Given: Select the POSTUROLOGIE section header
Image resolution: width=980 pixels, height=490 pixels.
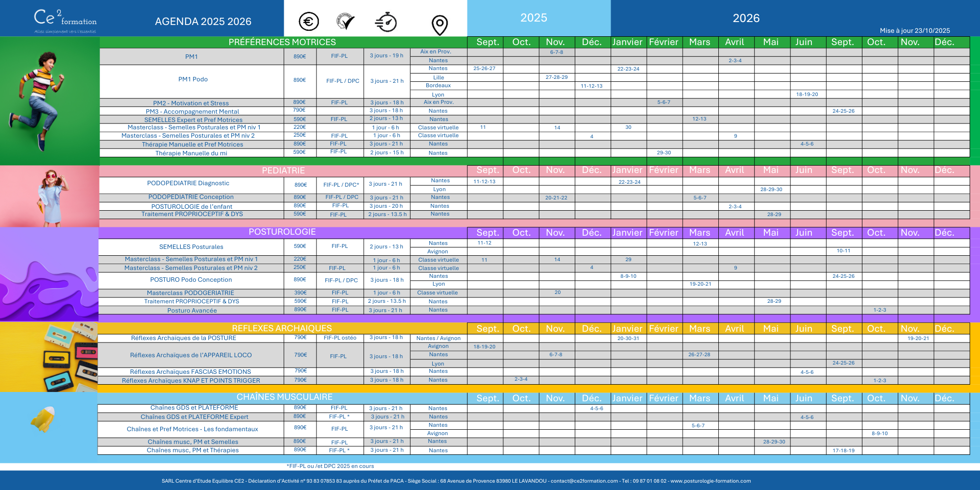Looking at the screenshot, I should (282, 232).
